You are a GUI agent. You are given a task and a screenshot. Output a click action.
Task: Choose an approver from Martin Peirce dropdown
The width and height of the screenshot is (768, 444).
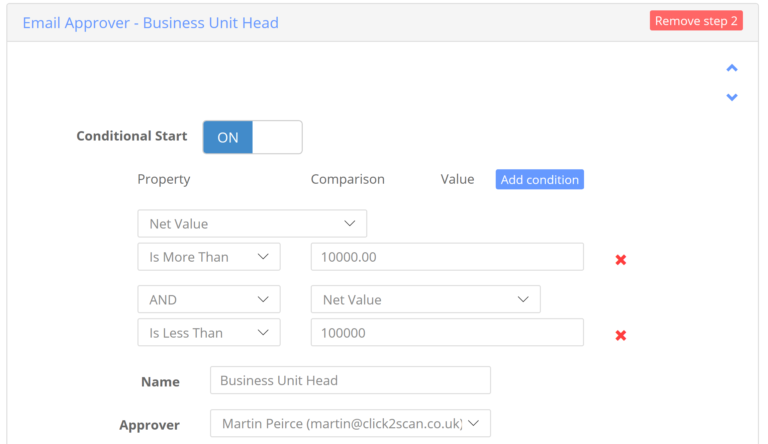[x=350, y=424]
